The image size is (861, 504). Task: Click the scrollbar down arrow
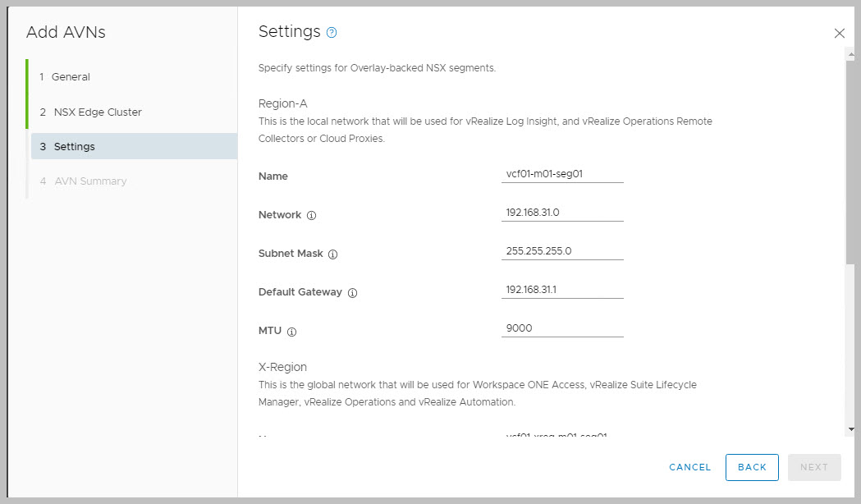[x=851, y=428]
